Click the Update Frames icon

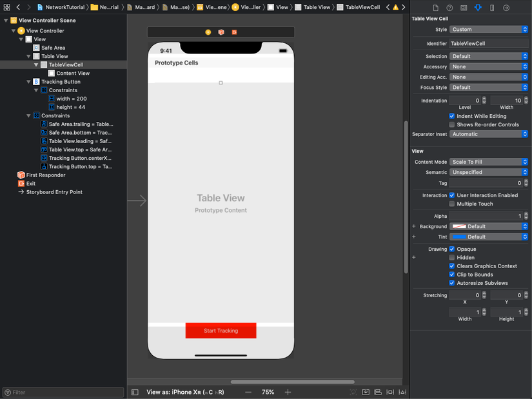point(353,392)
